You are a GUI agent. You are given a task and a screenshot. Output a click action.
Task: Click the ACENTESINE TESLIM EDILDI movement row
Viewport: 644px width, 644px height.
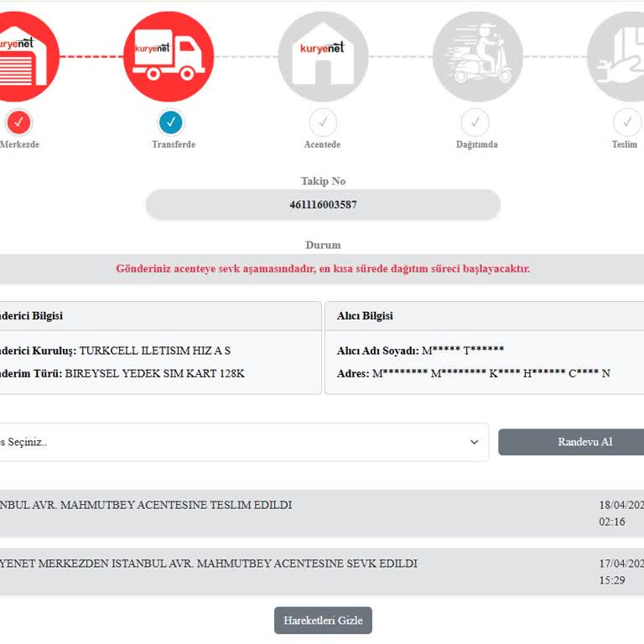tap(322, 513)
